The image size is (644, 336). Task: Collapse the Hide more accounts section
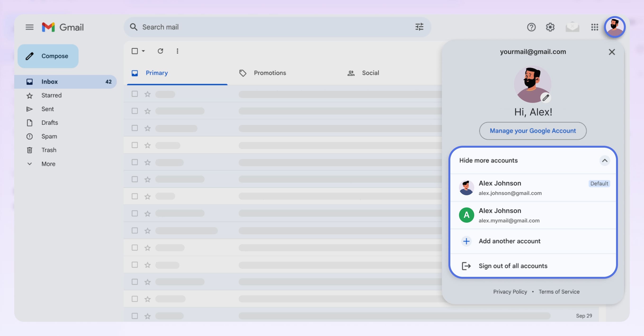(605, 161)
